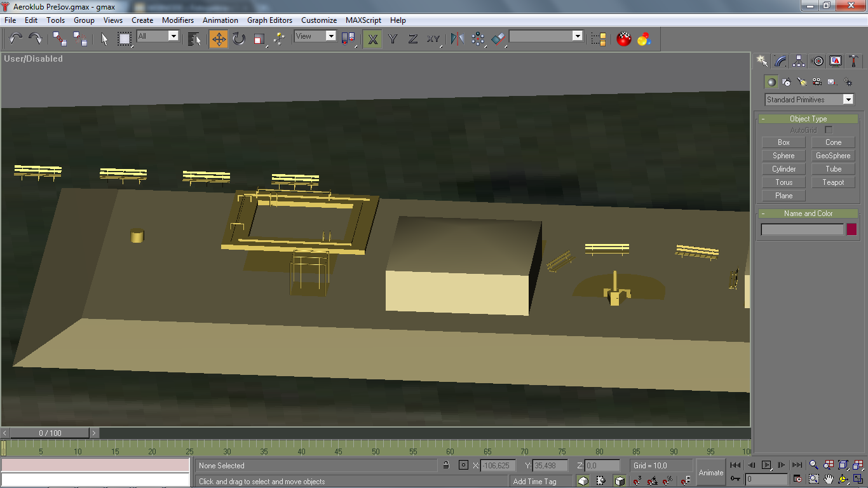The image size is (868, 488).
Task: Select the Cameras category icon
Action: pyautogui.click(x=817, y=82)
